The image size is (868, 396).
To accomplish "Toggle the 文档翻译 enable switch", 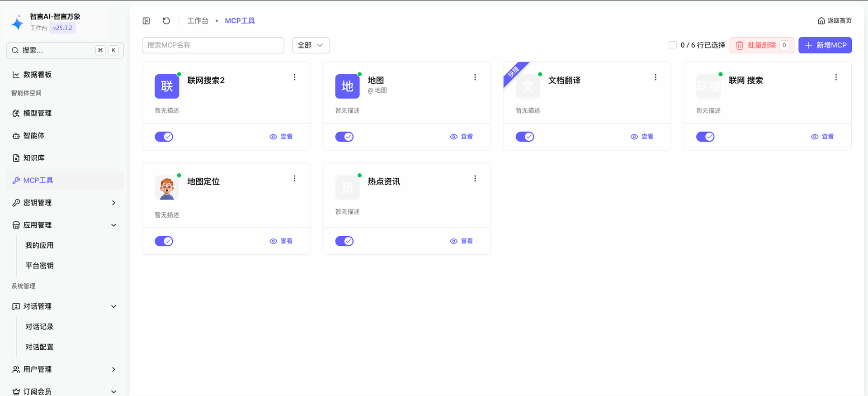I will coord(524,137).
